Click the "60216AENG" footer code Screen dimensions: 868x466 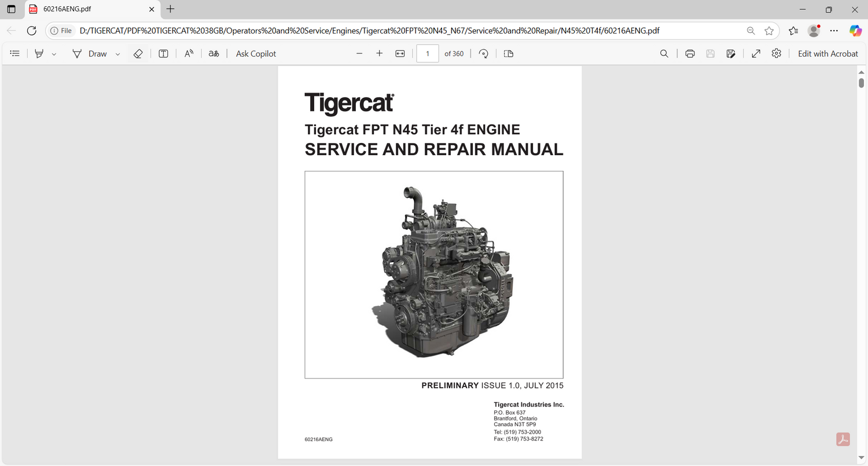(319, 439)
